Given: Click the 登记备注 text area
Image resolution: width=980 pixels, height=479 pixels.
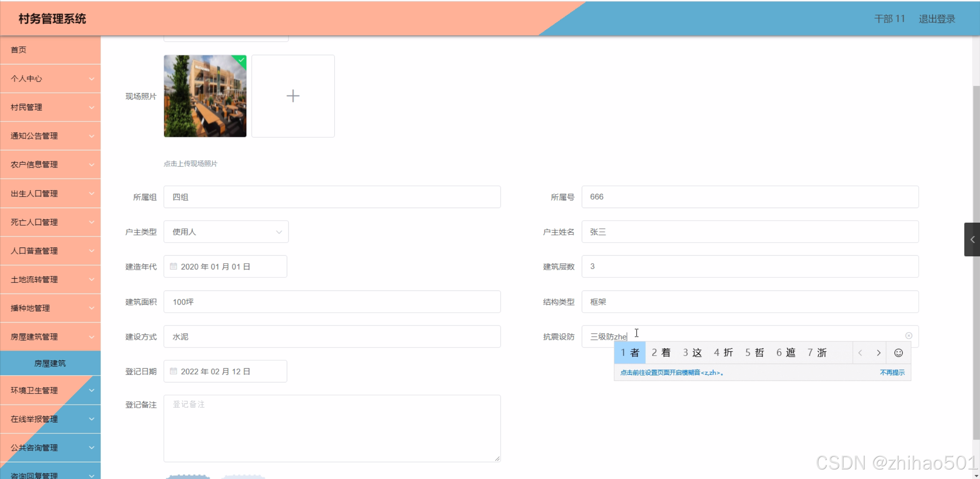Looking at the screenshot, I should (332, 428).
